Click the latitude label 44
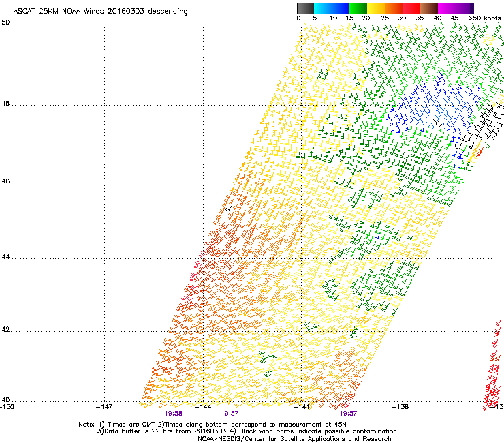This screenshot has height=443, width=504. point(5,257)
